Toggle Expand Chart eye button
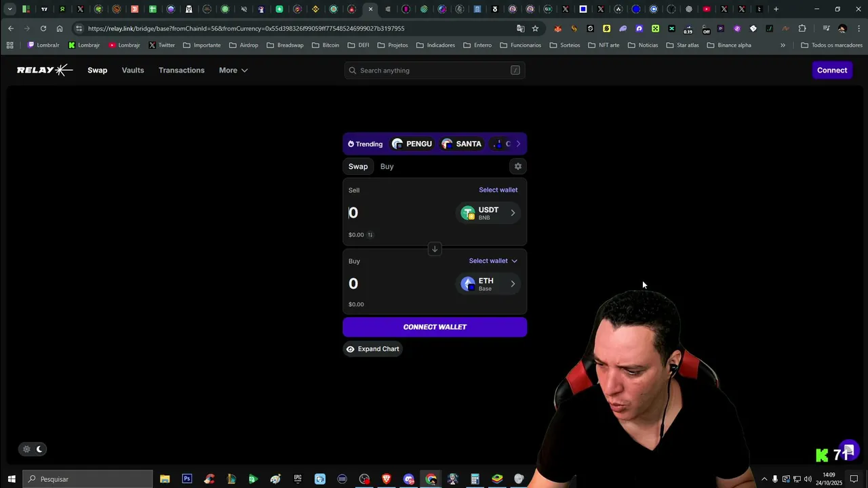 point(372,349)
